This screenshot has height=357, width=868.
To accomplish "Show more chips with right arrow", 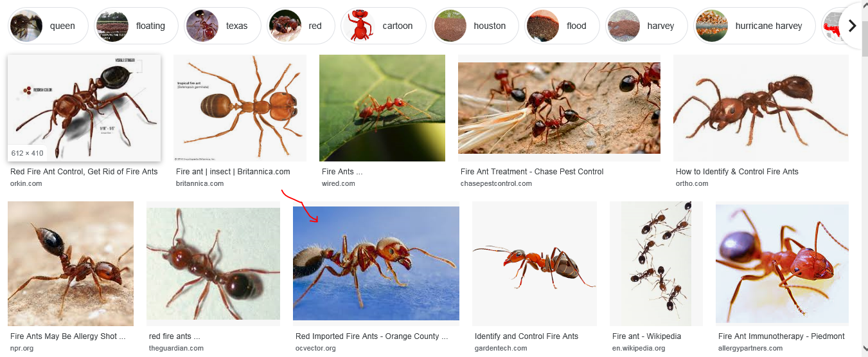I will (x=853, y=26).
